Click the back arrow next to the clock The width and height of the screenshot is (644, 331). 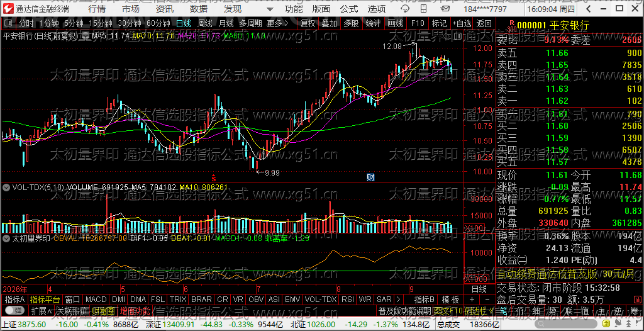pos(590,9)
